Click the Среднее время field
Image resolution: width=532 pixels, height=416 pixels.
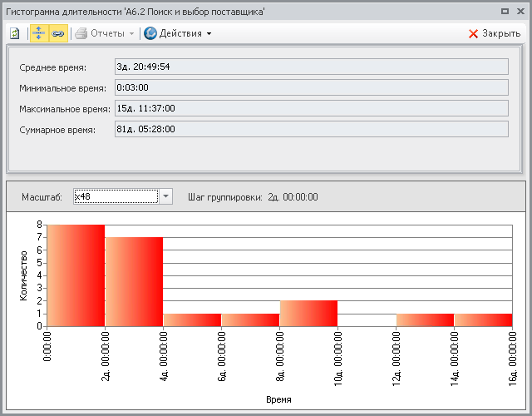311,67
